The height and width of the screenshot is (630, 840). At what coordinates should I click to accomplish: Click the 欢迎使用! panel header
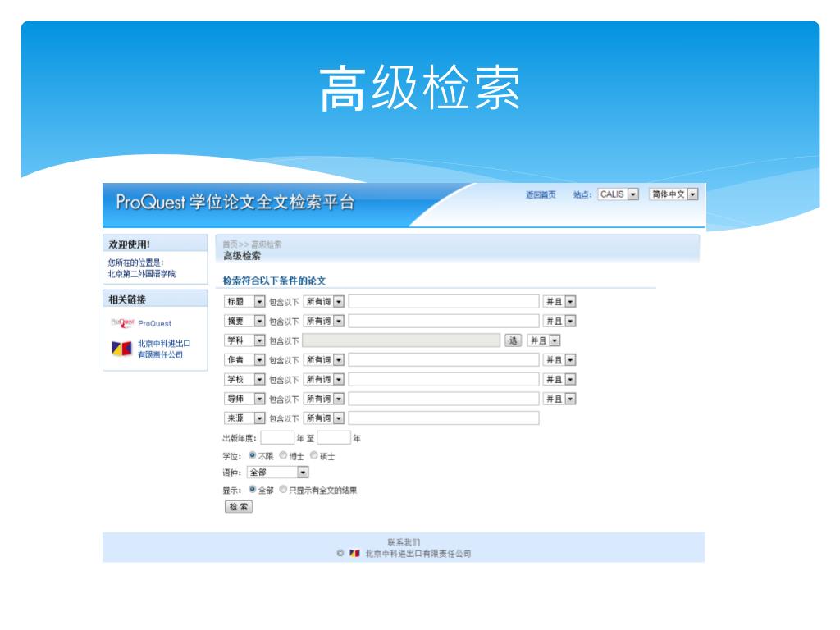[x=155, y=244]
